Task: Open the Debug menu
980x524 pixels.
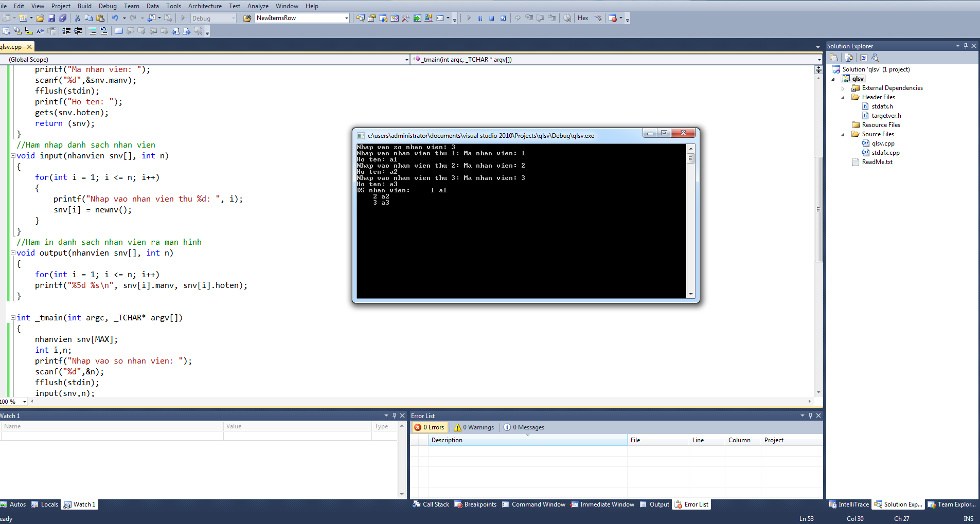Action: tap(108, 6)
